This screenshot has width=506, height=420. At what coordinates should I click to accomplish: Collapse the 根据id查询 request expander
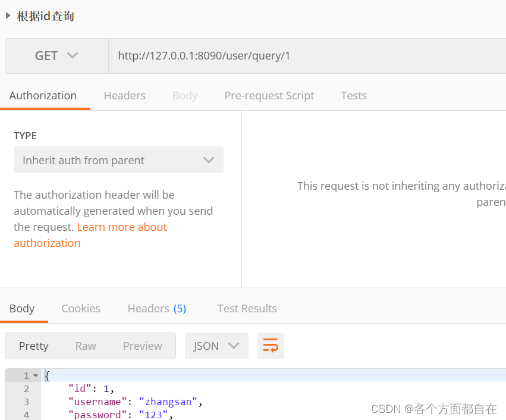coord(7,16)
